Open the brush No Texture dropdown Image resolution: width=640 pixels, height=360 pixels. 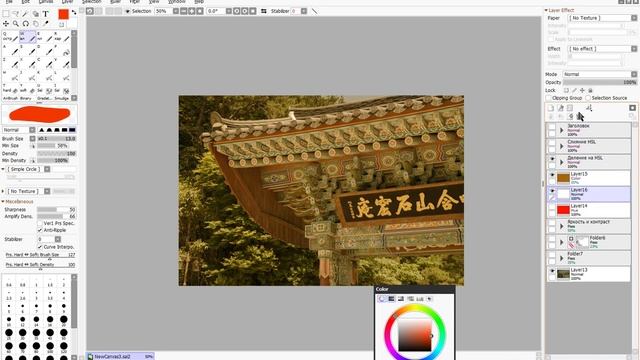pos(28,191)
